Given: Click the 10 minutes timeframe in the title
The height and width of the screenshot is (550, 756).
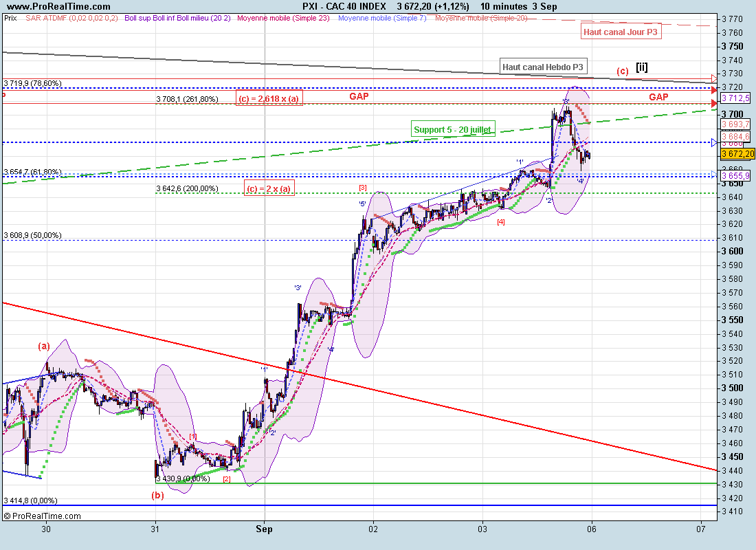Looking at the screenshot, I should pyautogui.click(x=504, y=6).
